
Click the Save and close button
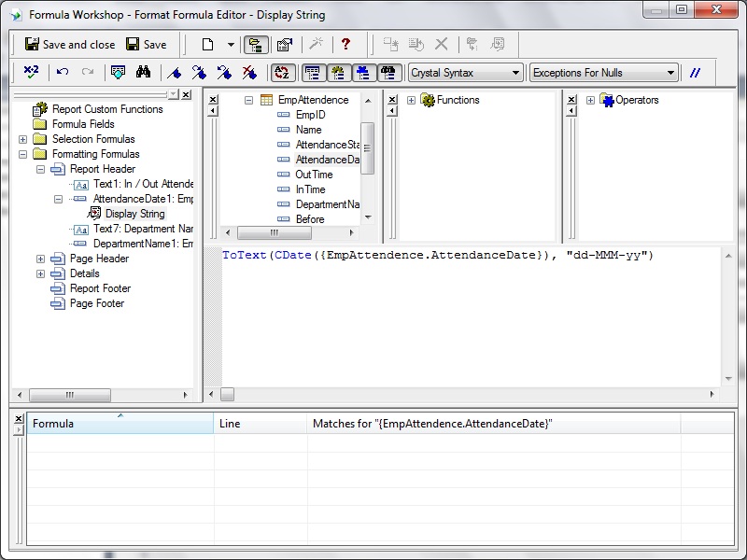coord(70,44)
